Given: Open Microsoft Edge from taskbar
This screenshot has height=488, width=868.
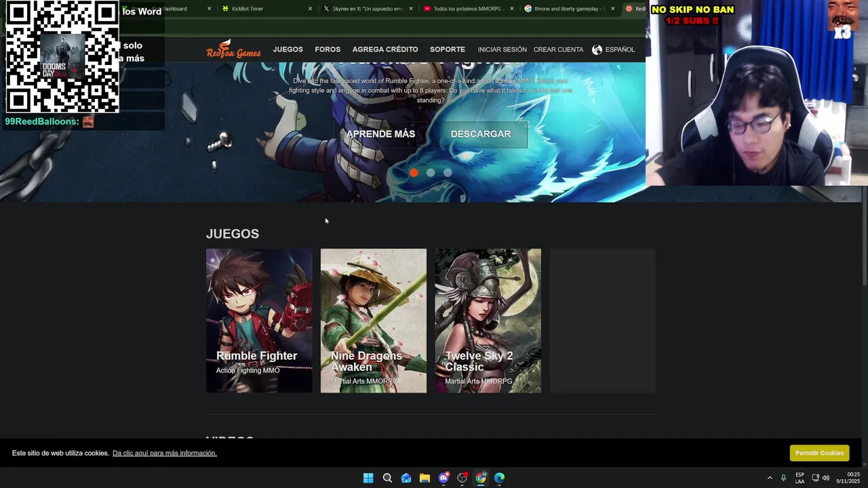Looking at the screenshot, I should (500, 478).
